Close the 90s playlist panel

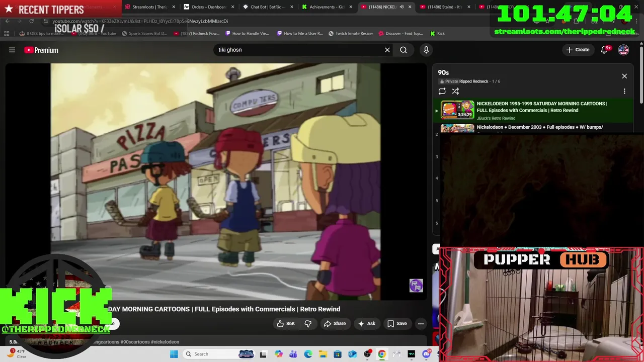tap(624, 76)
